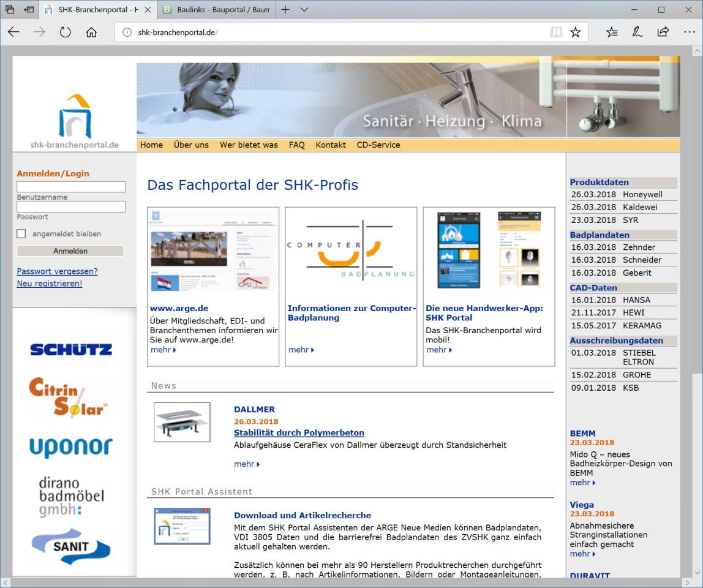Set these tabs aside
The height and width of the screenshot is (588, 703).
pos(29,9)
